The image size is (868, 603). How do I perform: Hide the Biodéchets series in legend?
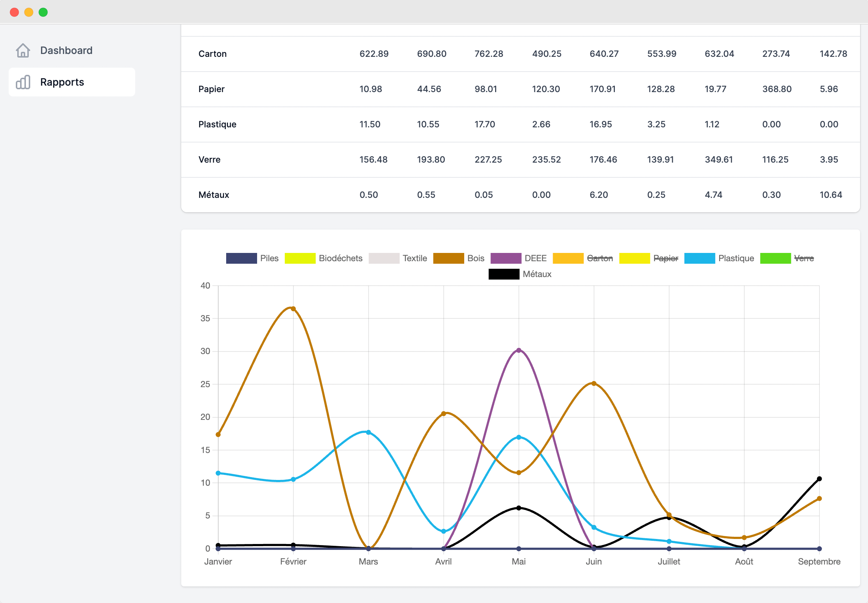[x=340, y=258]
